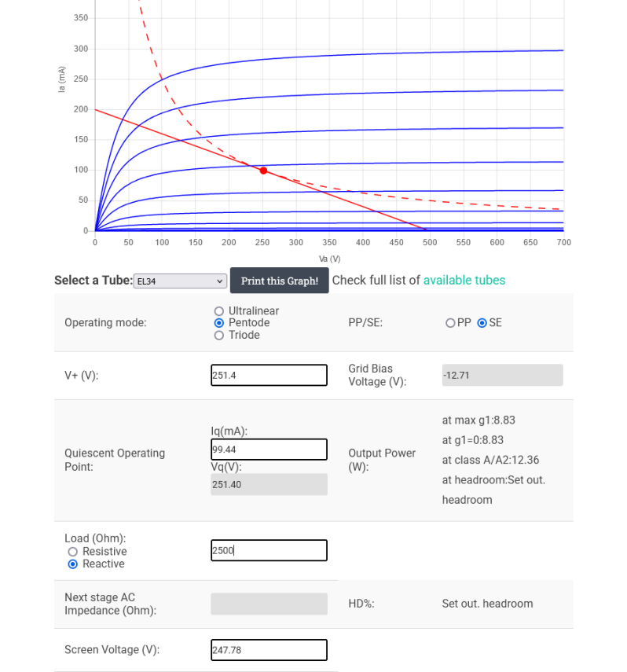Set load type to Reactive
Screen dimensions: 627x672
(73, 564)
